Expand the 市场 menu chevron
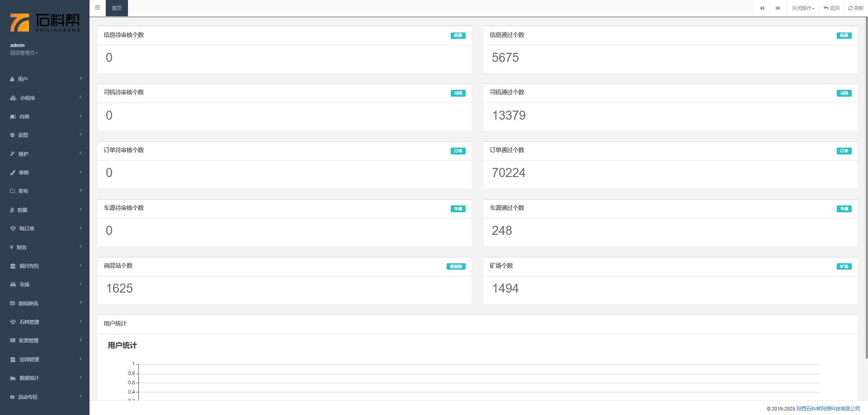868x415 pixels. [80, 284]
